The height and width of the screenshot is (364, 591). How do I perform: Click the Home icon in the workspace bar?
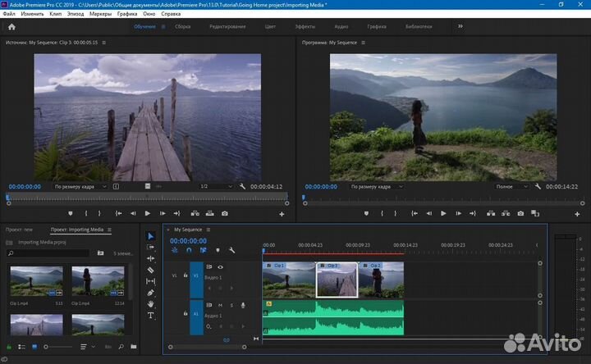tap(12, 26)
